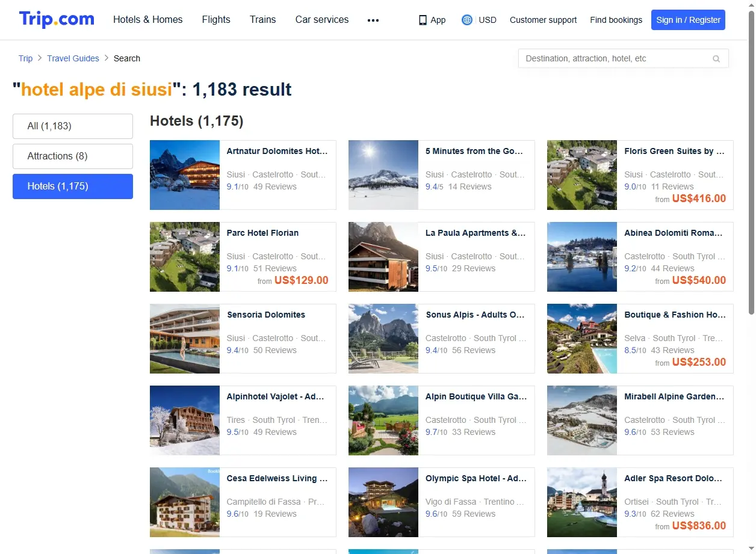Screen dimensions: 756x554
Task: Open Car services menu
Action: coord(322,19)
